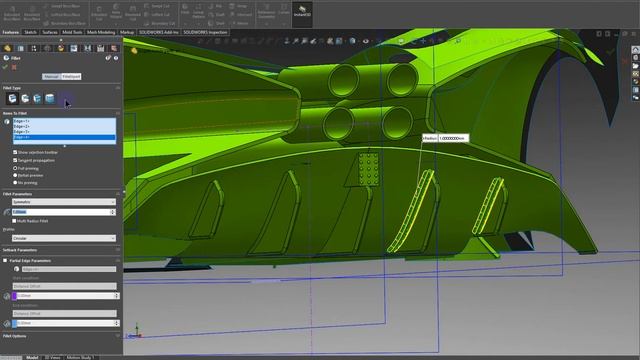Viewport: 640px width, 360px height.
Task: Select the Revolved Boss/Base tool
Action: point(32,13)
